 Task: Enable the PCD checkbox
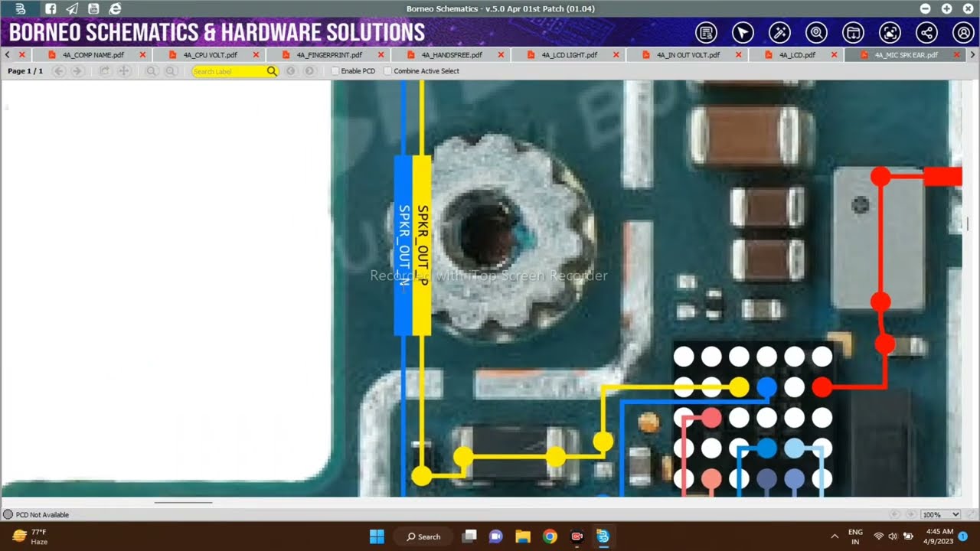pyautogui.click(x=335, y=71)
